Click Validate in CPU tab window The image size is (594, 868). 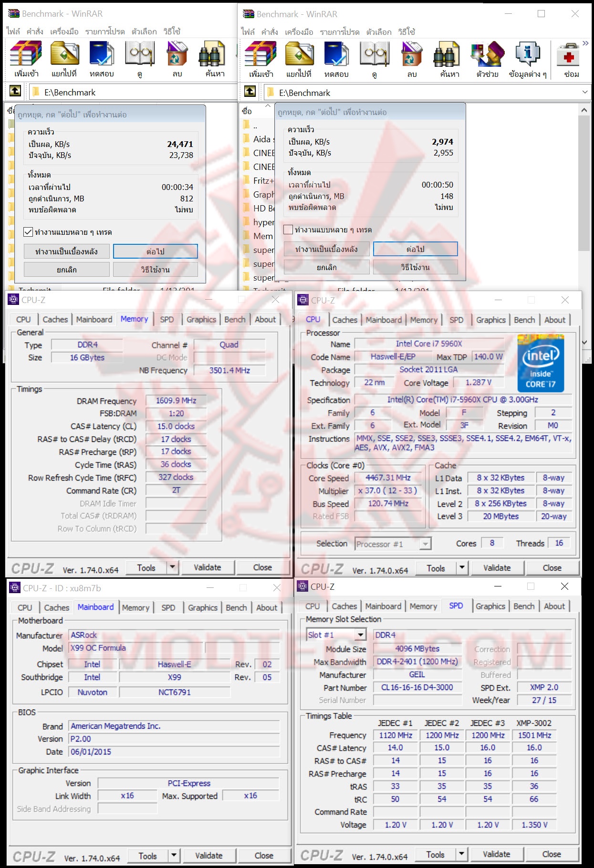(497, 568)
